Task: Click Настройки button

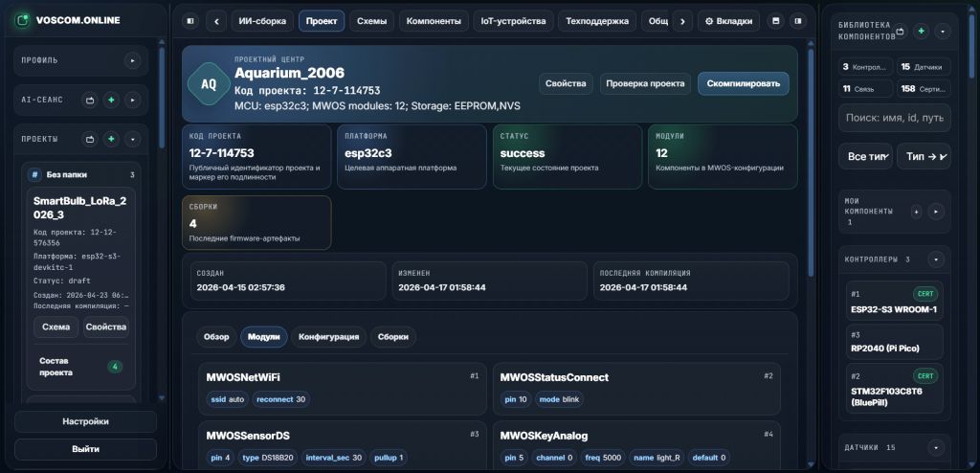Action: [x=85, y=421]
